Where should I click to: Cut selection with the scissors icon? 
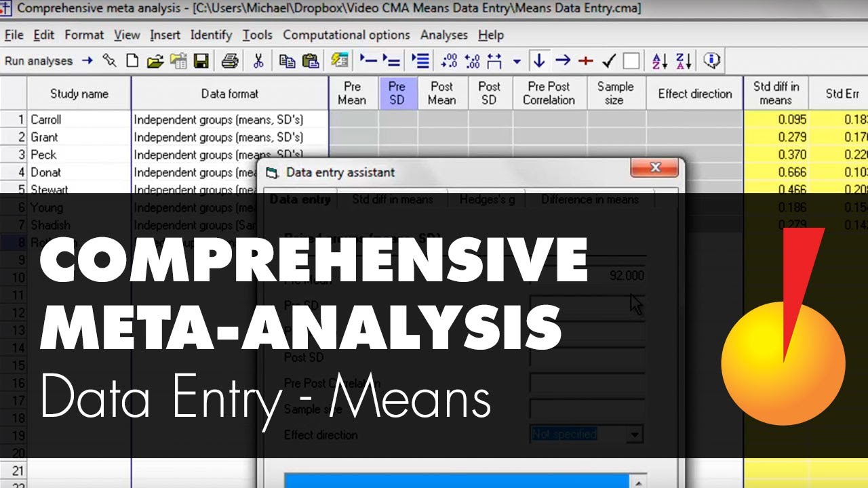pos(258,61)
